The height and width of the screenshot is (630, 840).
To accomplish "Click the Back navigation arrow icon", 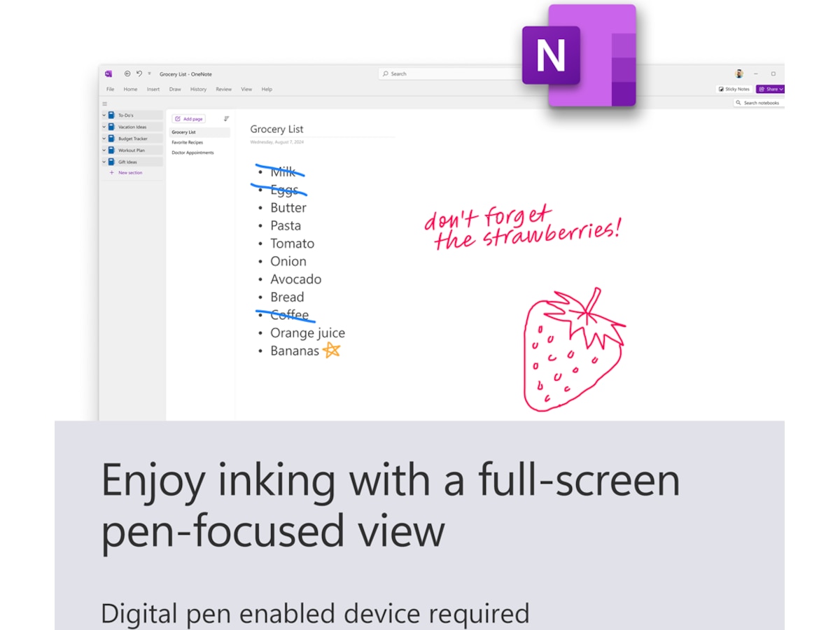I will pyautogui.click(x=127, y=73).
